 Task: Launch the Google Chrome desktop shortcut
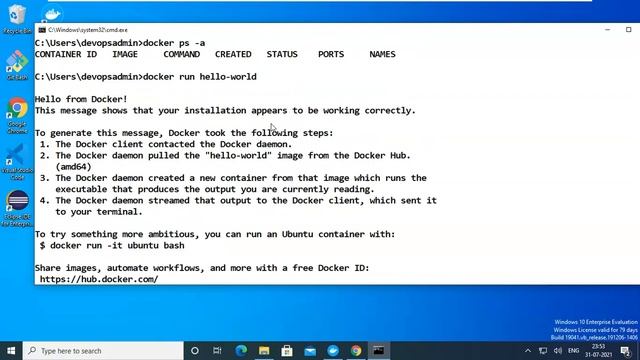pyautogui.click(x=17, y=115)
